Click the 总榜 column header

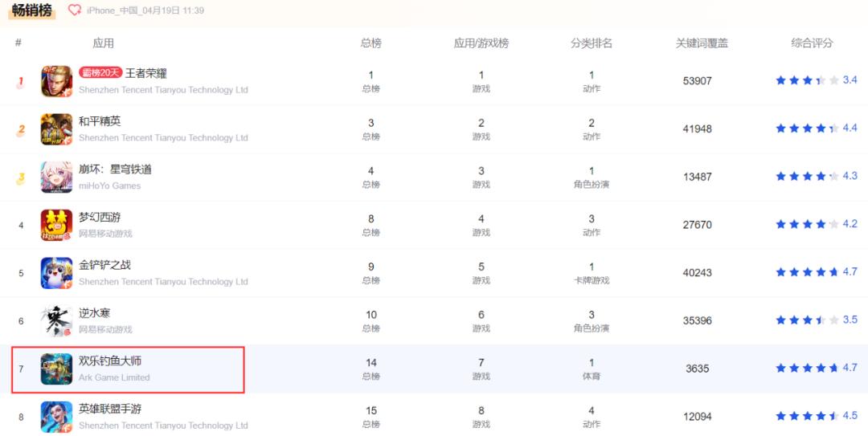[371, 43]
